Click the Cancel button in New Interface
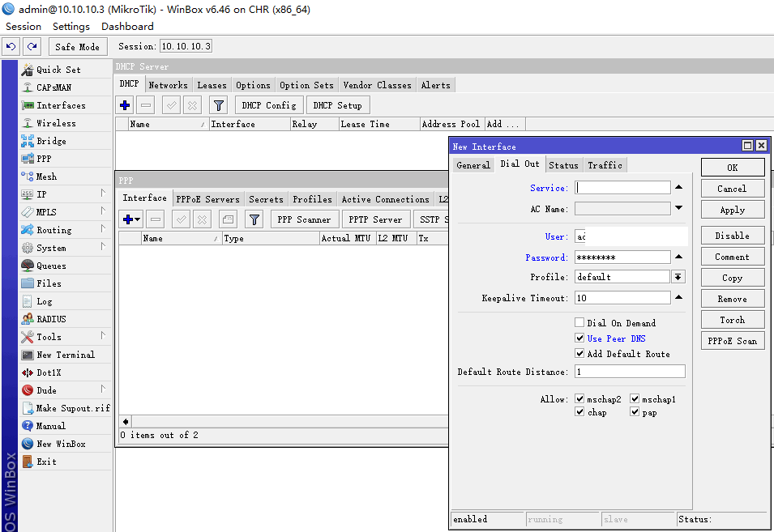This screenshot has height=532, width=774. click(733, 189)
